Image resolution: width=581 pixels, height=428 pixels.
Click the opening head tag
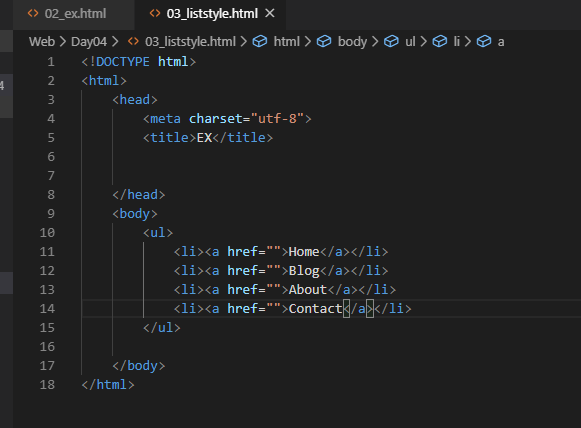click(135, 100)
